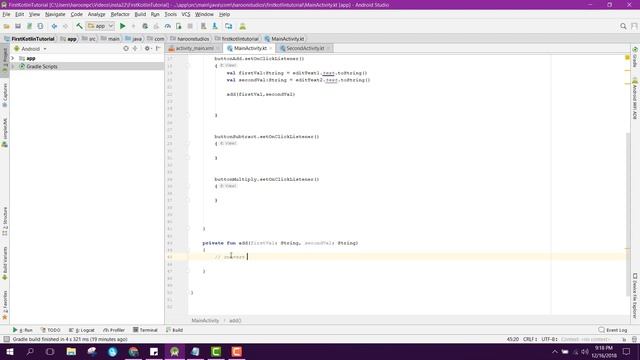
Task: Click the editor vertical scrollbar
Action: tap(628, 214)
